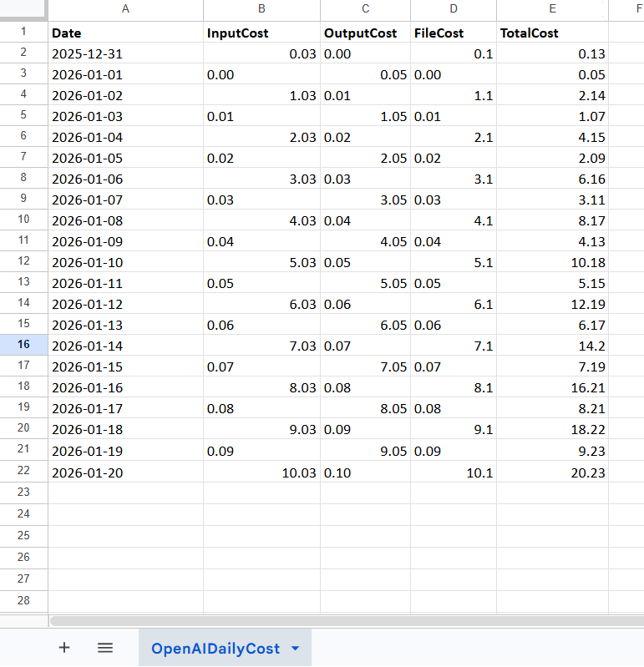
Task: Select OutputCost value 3.05
Action: pos(366,199)
